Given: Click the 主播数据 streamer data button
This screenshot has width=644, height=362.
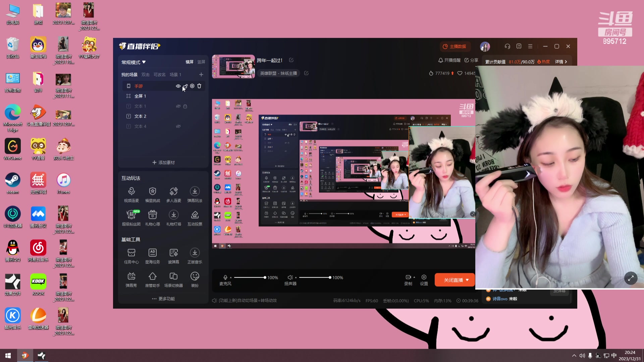Looking at the screenshot, I should (454, 46).
